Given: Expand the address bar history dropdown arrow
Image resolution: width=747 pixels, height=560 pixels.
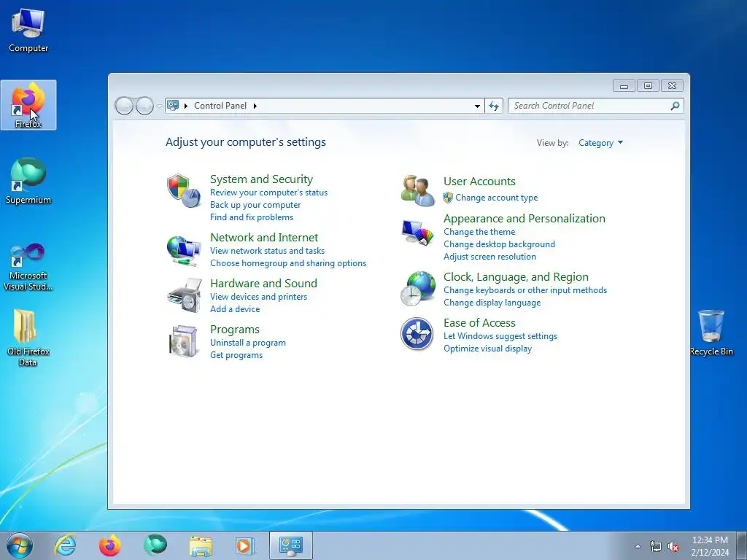Looking at the screenshot, I should [477, 106].
